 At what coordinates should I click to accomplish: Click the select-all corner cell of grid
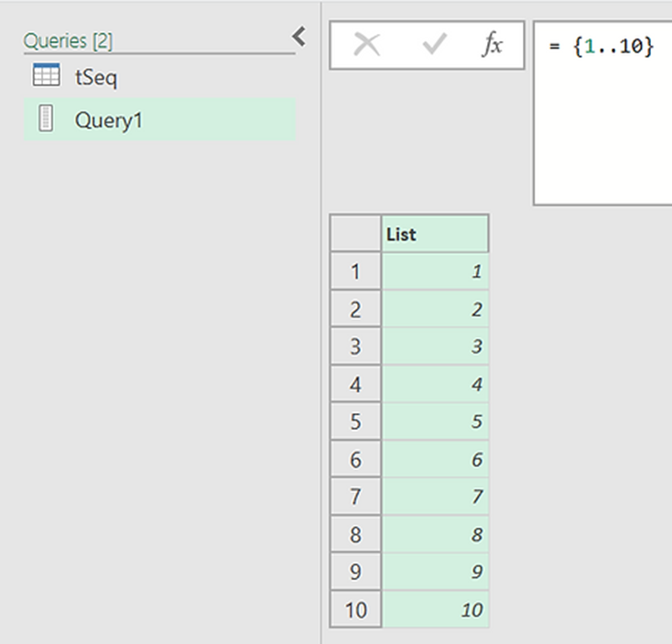click(x=355, y=234)
